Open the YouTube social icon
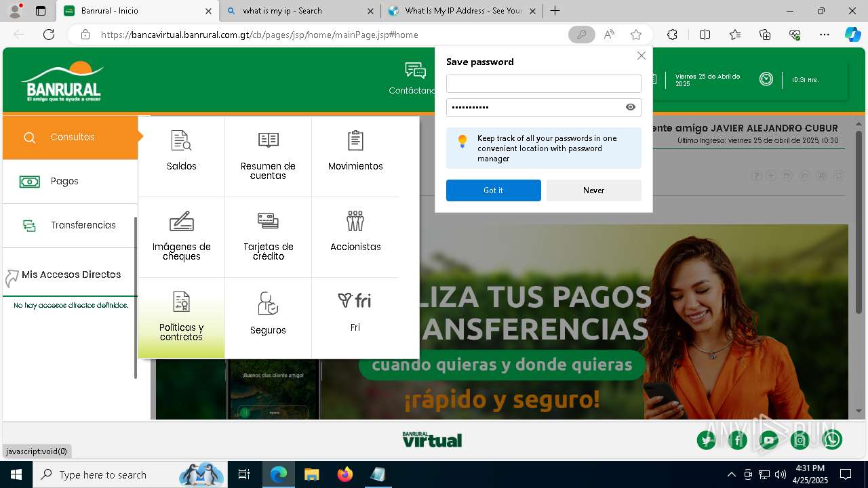 point(769,441)
